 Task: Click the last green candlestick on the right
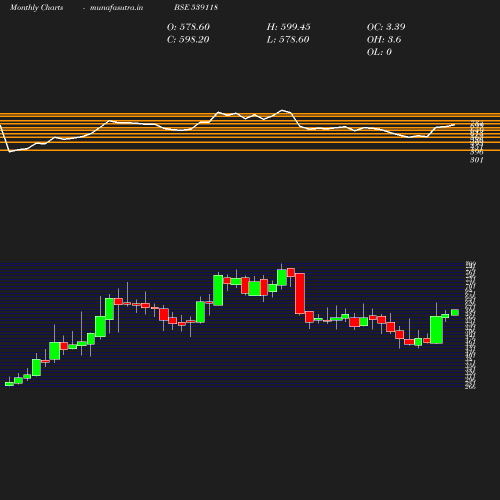coord(455,312)
